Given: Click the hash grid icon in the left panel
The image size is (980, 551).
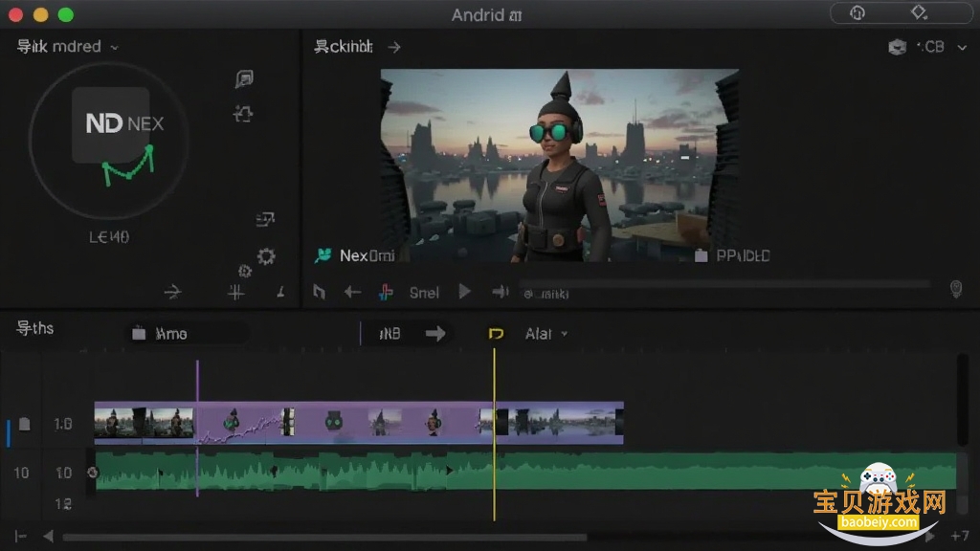Looking at the screenshot, I should (x=235, y=292).
